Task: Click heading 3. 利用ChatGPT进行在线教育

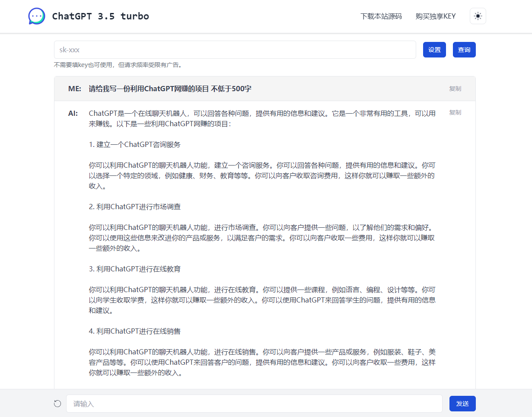Action: coord(134,269)
